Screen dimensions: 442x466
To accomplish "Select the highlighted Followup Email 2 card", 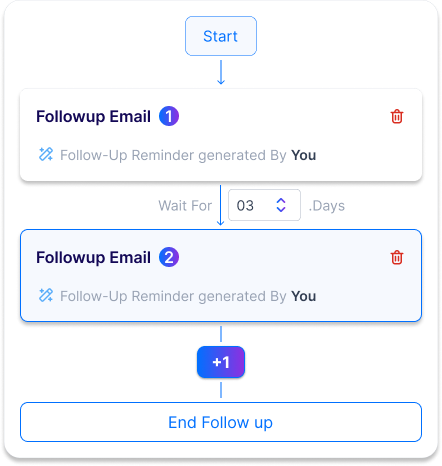I will point(221,276).
